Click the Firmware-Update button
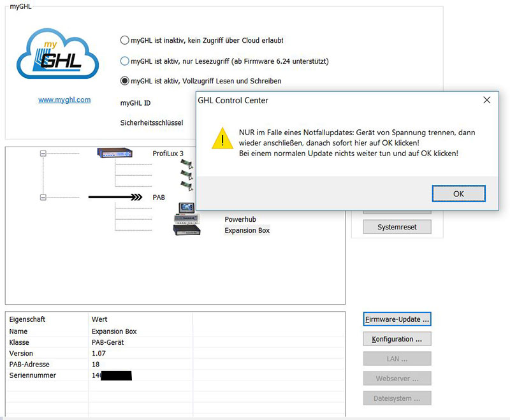The width and height of the screenshot is (510, 420). click(397, 319)
